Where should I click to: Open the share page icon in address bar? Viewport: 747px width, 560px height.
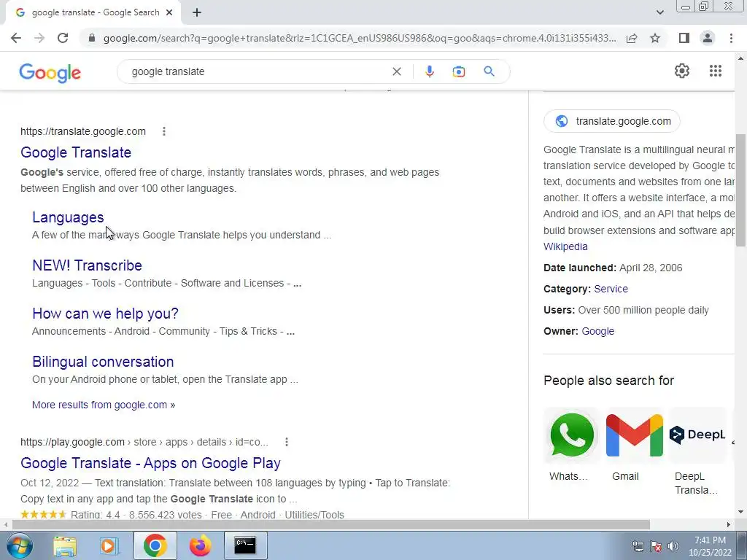point(632,38)
